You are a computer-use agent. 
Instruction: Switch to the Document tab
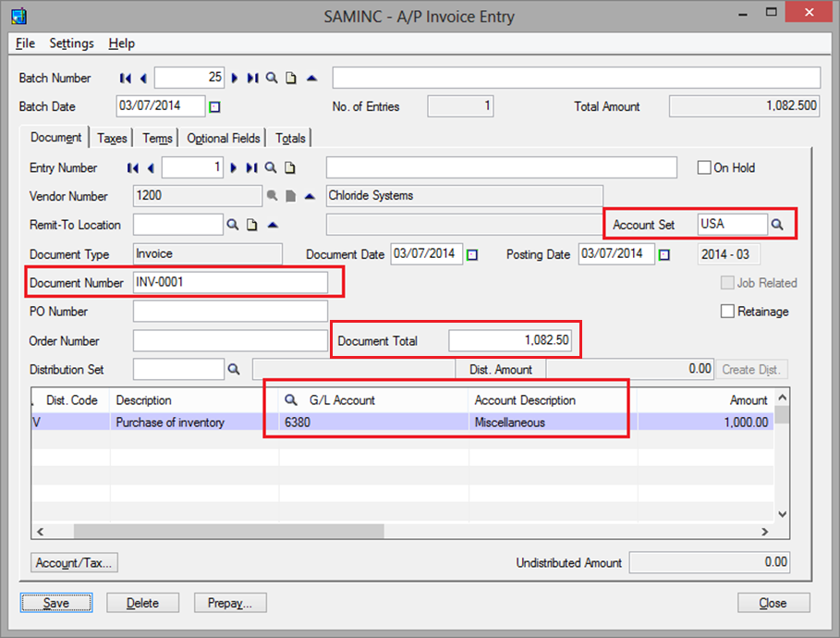(x=55, y=138)
